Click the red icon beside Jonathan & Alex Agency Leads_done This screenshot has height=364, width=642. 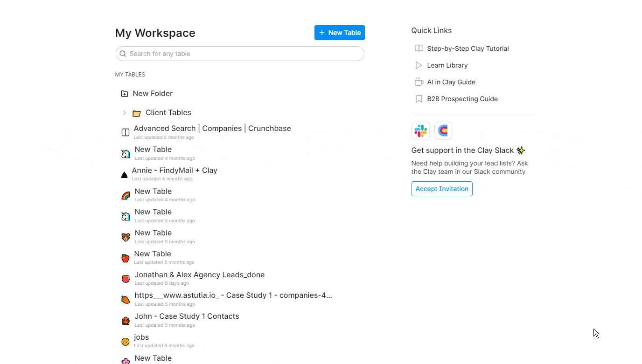pos(126,279)
